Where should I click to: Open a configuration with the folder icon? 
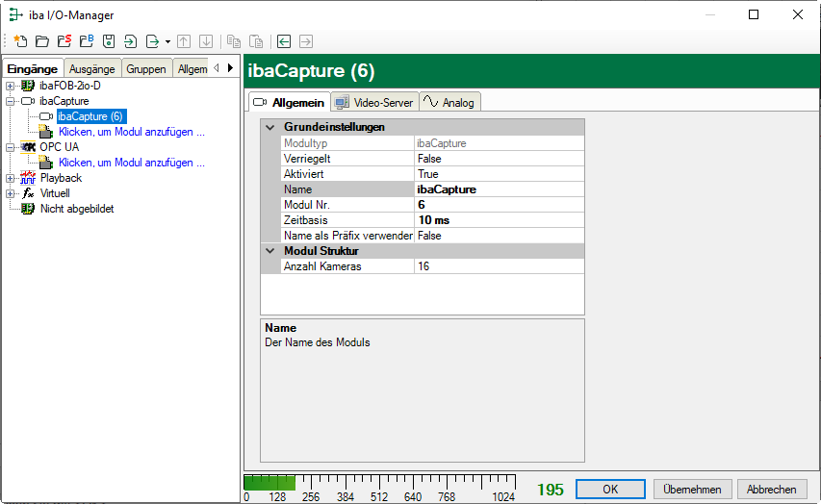(x=41, y=41)
